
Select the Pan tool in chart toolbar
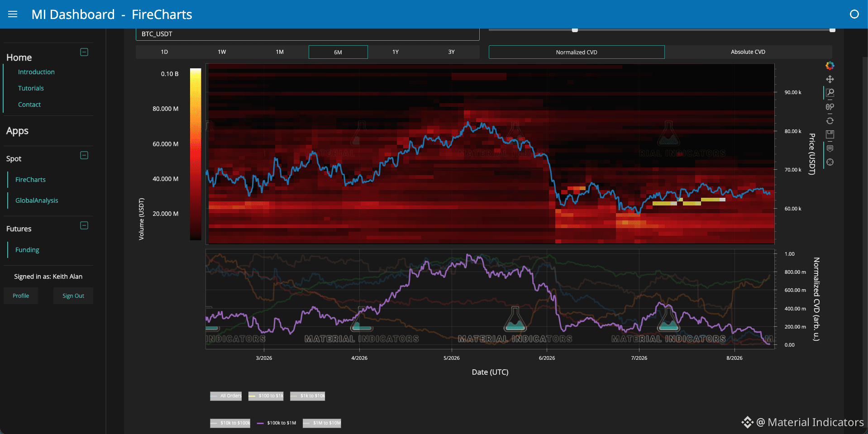pyautogui.click(x=830, y=79)
